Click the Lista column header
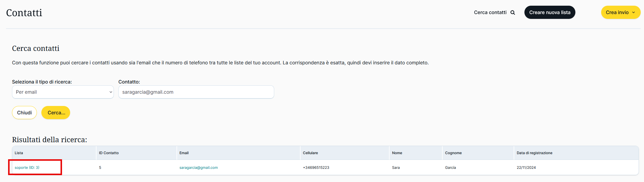 coord(19,153)
